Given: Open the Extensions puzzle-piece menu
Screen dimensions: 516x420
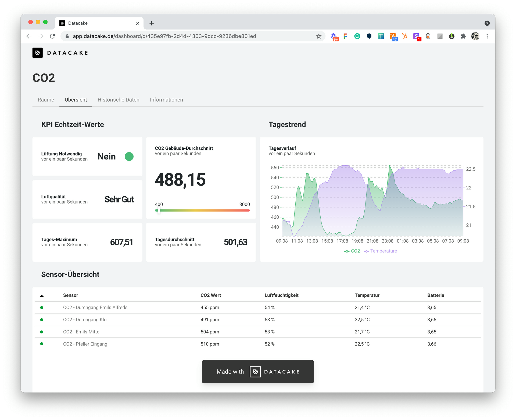Looking at the screenshot, I should (x=463, y=36).
